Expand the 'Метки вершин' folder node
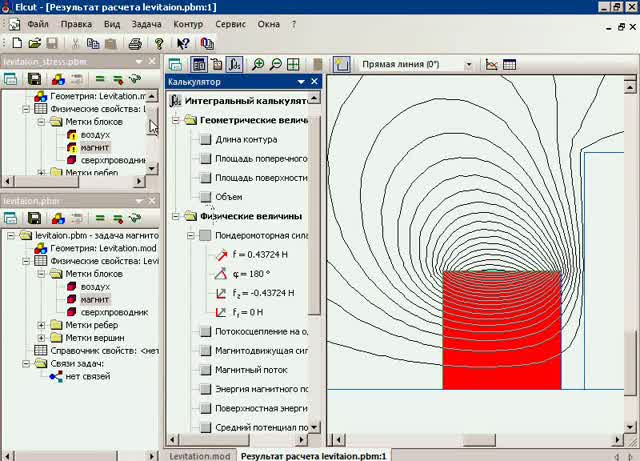This screenshot has width=640, height=461. tap(41, 338)
